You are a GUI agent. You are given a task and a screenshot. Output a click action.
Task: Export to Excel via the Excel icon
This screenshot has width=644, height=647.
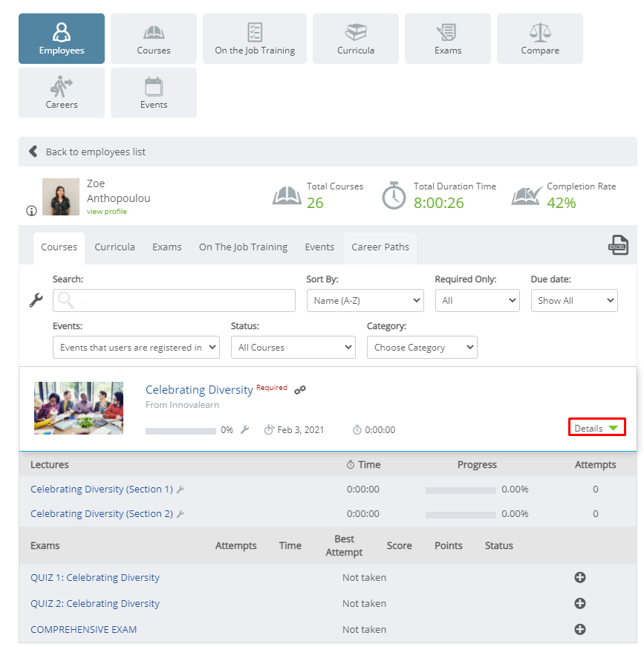click(617, 245)
